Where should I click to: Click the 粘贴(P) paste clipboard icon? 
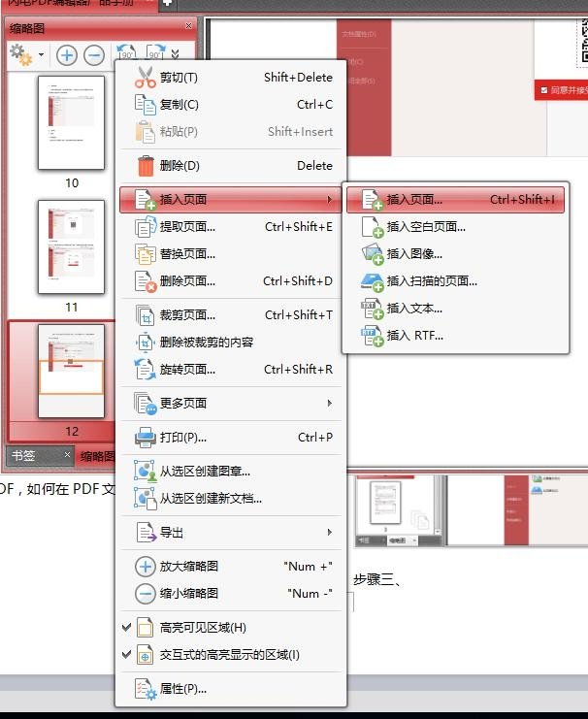(x=146, y=132)
